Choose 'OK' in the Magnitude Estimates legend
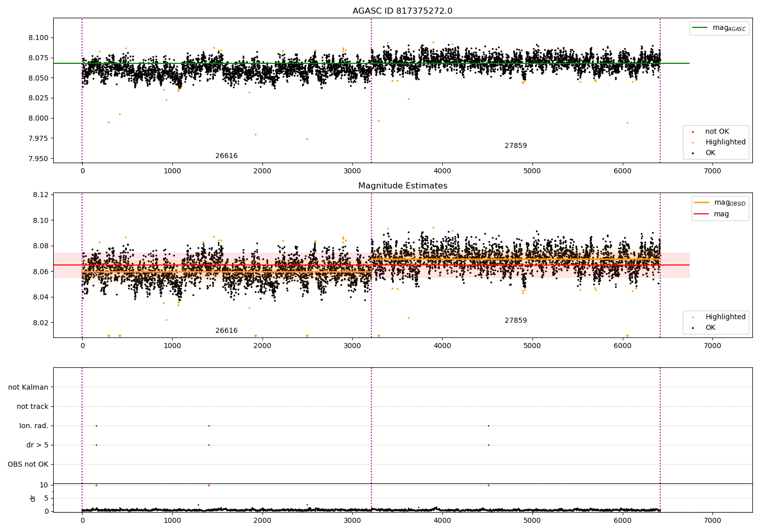The image size is (760, 532). [x=710, y=328]
